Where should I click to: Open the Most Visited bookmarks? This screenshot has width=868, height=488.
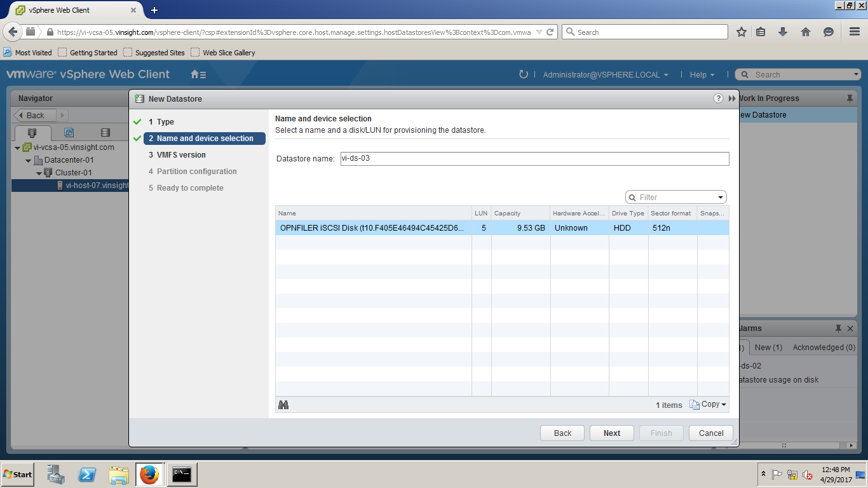pyautogui.click(x=28, y=53)
